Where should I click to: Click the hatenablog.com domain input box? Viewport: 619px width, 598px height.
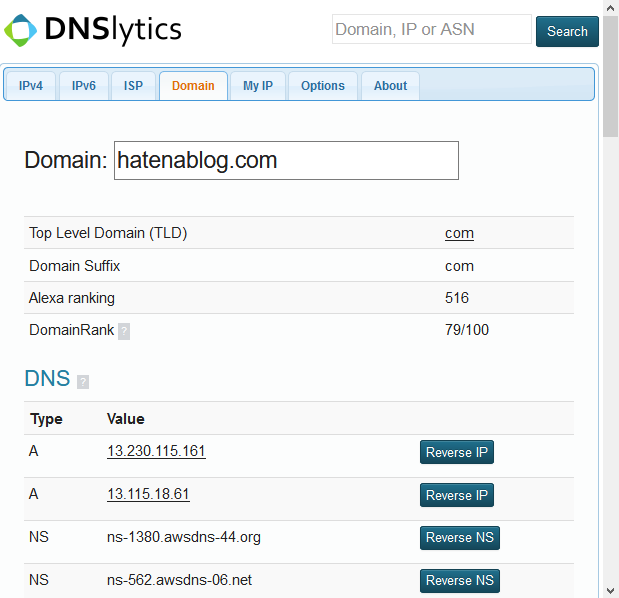(x=287, y=160)
